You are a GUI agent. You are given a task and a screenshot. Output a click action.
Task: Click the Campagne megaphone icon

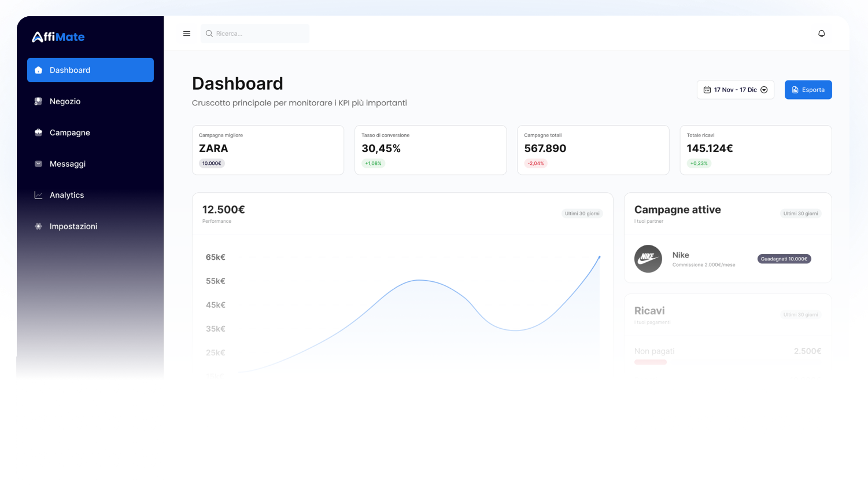38,132
